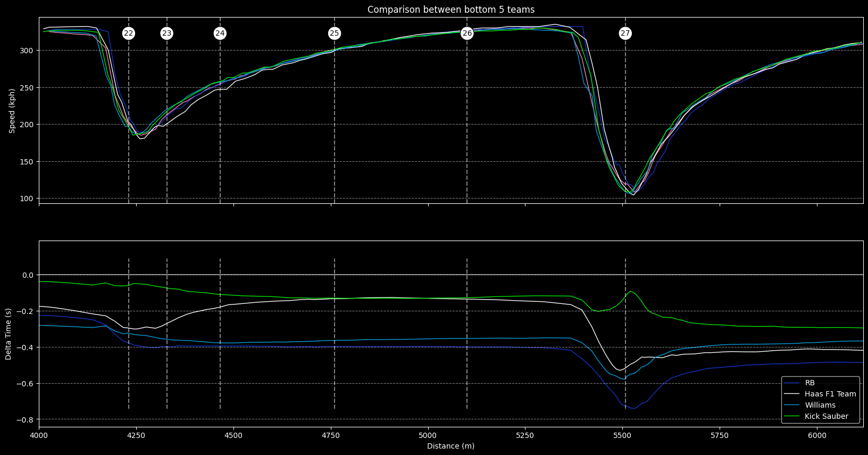
Task: Click the 250 speed tick label
Action: tap(28, 88)
